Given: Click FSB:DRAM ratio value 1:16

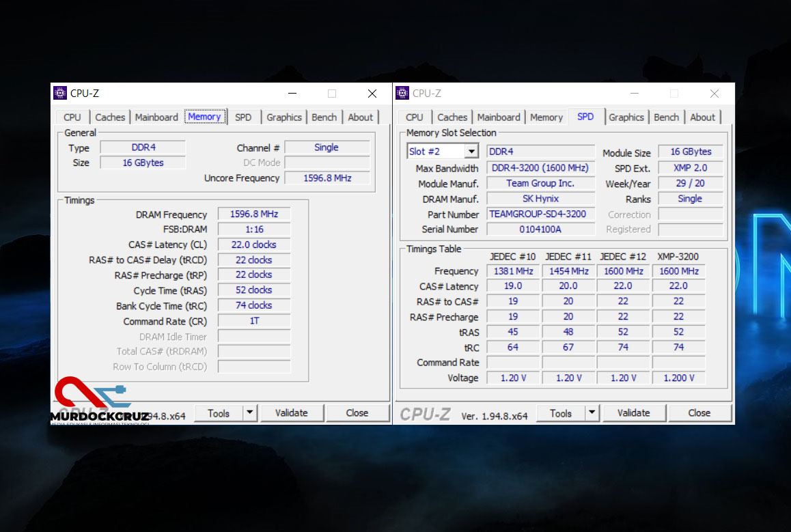Looking at the screenshot, I should 254,229.
